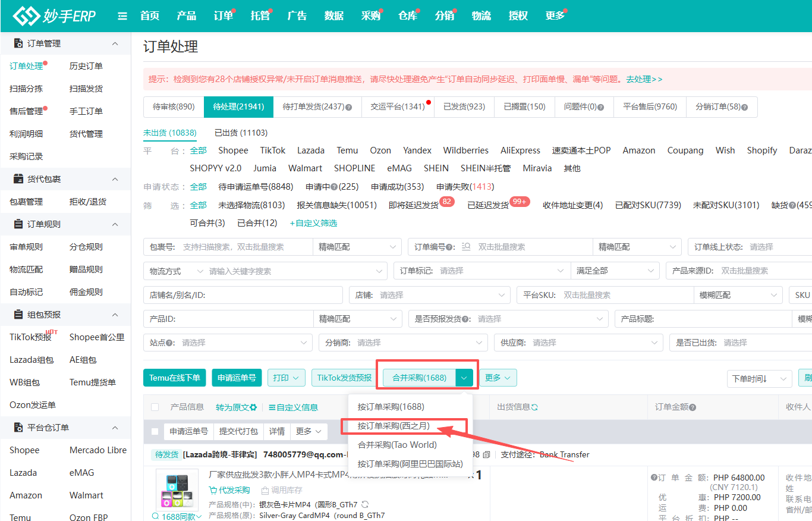812x521 pixels.
Task: Collapse the 组包预报 sidebar section
Action: pyautogui.click(x=115, y=315)
